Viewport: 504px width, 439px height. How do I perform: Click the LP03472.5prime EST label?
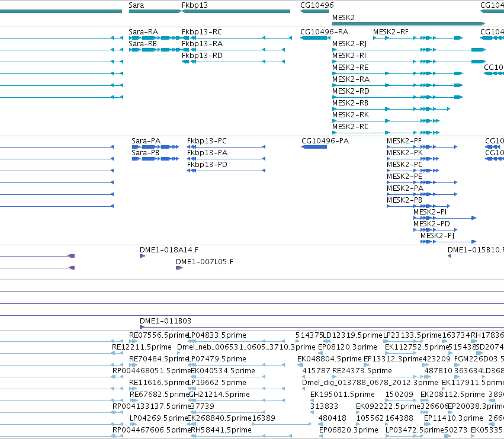pos(415,430)
